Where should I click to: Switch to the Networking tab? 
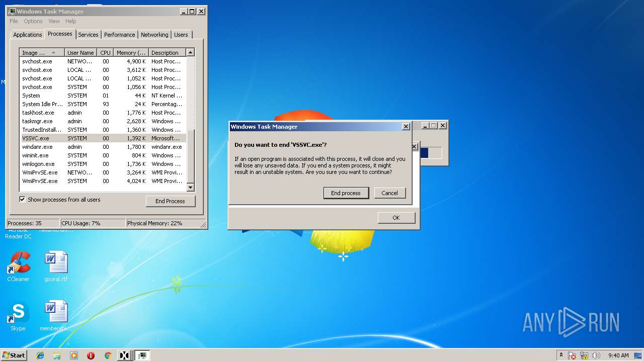(x=154, y=35)
